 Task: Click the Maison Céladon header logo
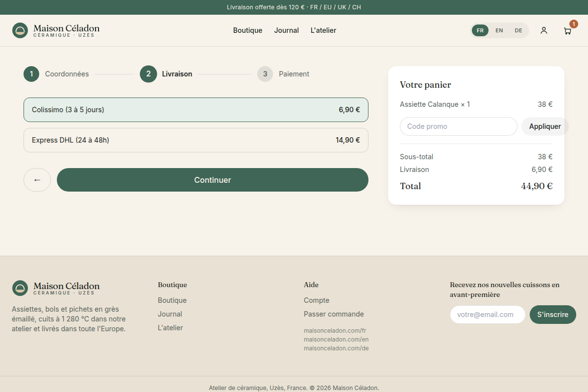[x=56, y=30]
